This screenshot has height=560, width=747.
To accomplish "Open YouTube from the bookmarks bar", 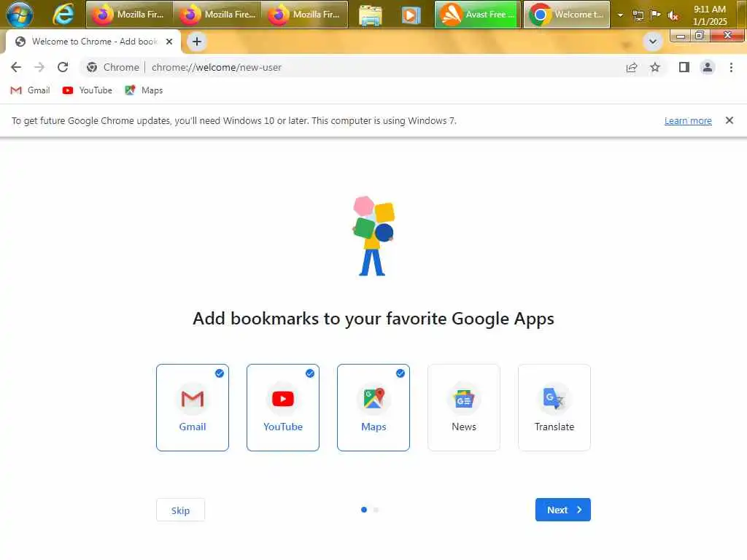I will point(88,90).
